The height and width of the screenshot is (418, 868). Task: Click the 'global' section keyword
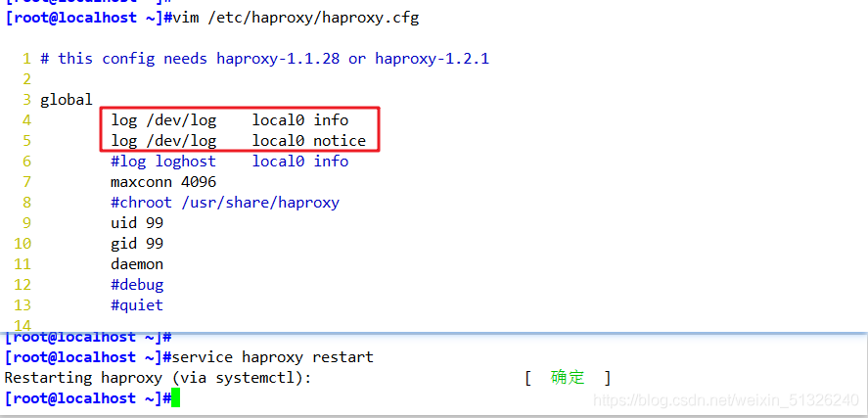(67, 100)
